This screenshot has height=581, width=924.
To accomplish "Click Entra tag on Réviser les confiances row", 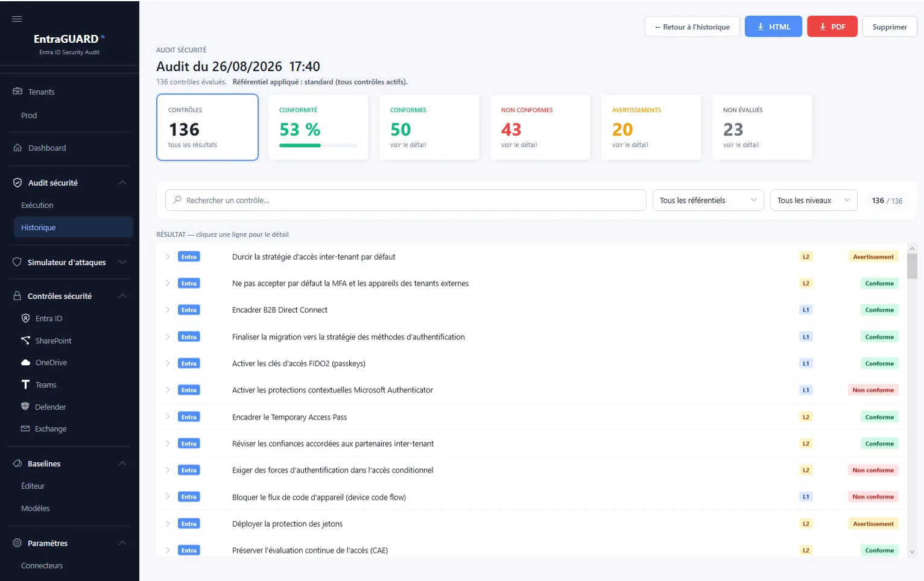I will (189, 444).
